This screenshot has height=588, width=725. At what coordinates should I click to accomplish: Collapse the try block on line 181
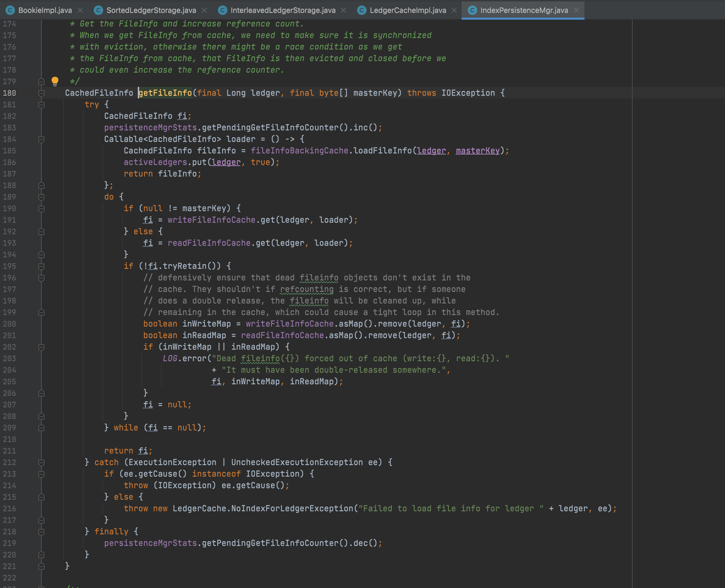(x=41, y=105)
